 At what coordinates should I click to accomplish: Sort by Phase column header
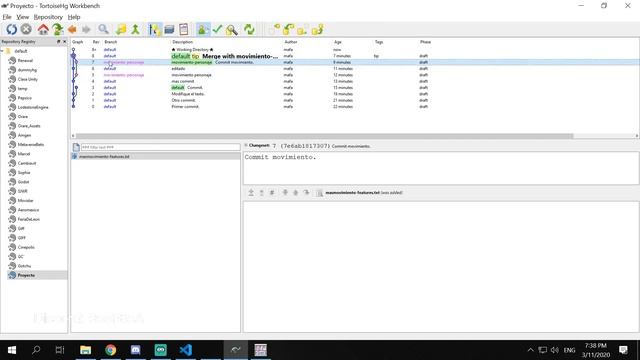425,42
